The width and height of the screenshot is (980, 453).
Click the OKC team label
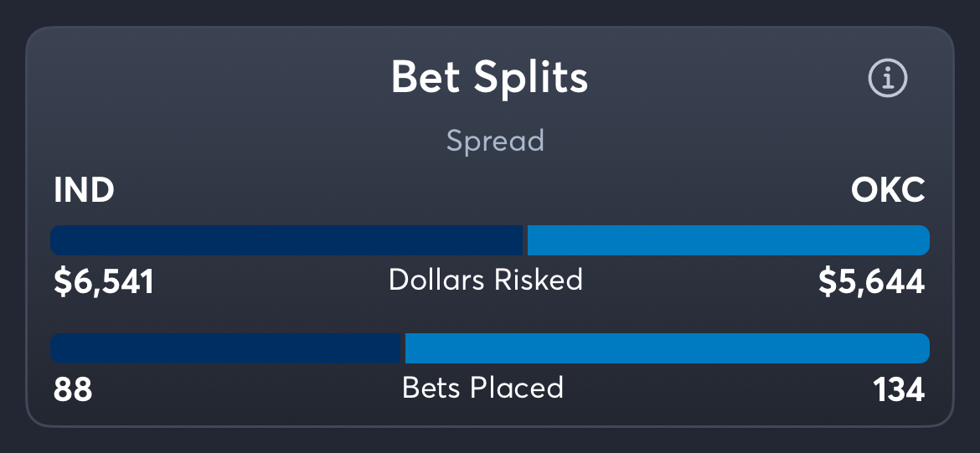tap(888, 191)
